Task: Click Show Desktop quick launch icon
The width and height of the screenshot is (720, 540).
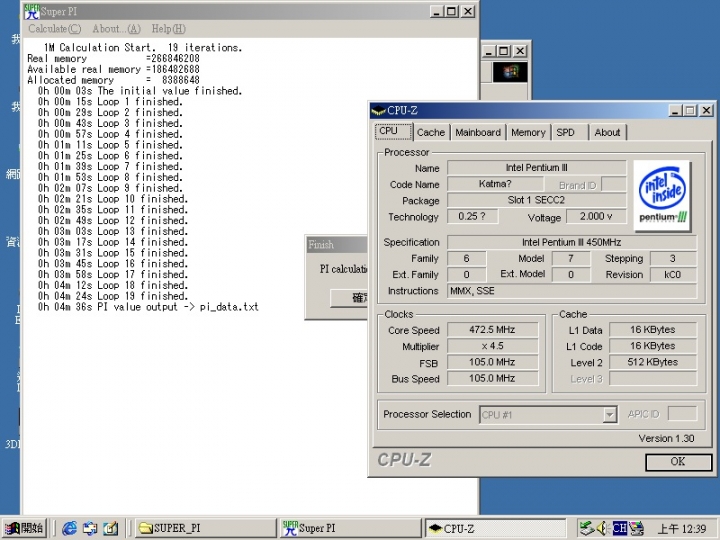Action: click(110, 529)
